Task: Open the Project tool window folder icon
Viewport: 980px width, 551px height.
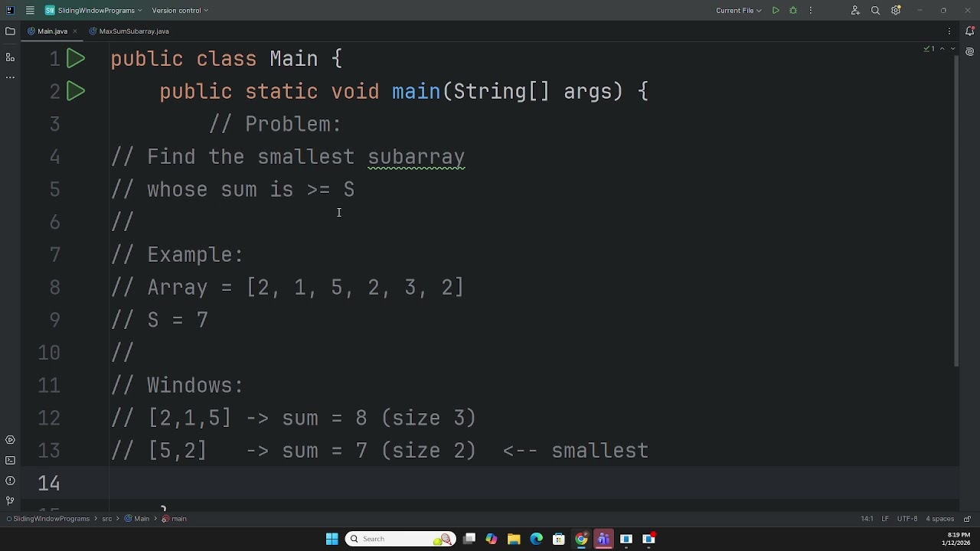Action: (x=10, y=31)
